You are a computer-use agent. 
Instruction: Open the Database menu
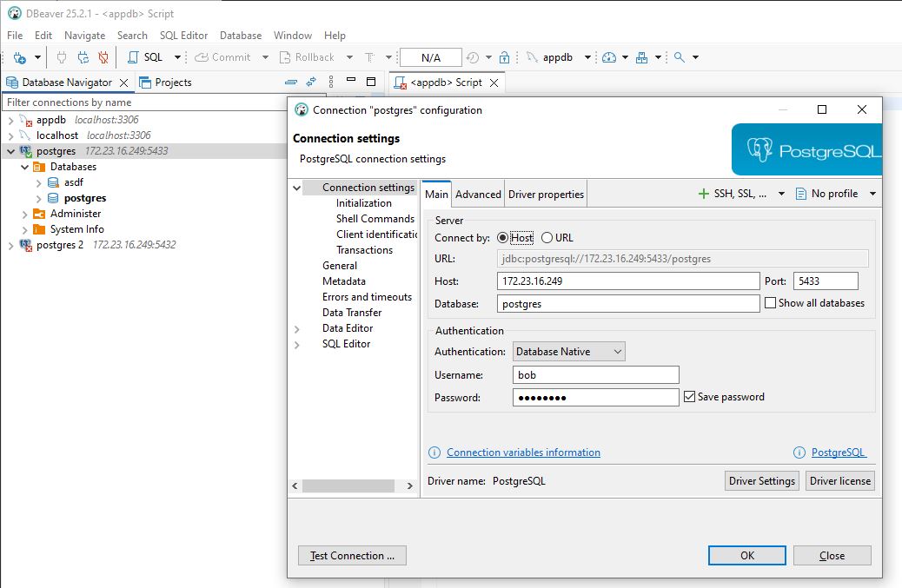[x=240, y=36]
